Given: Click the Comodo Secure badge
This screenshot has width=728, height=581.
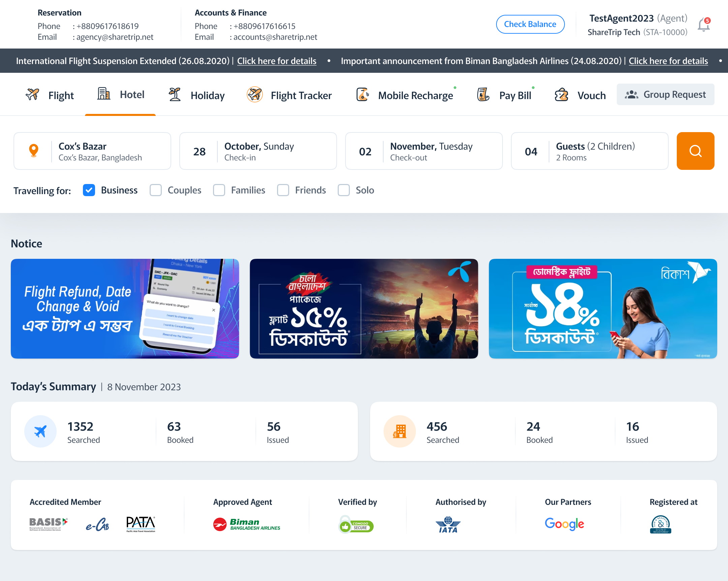Looking at the screenshot, I should tap(356, 524).
